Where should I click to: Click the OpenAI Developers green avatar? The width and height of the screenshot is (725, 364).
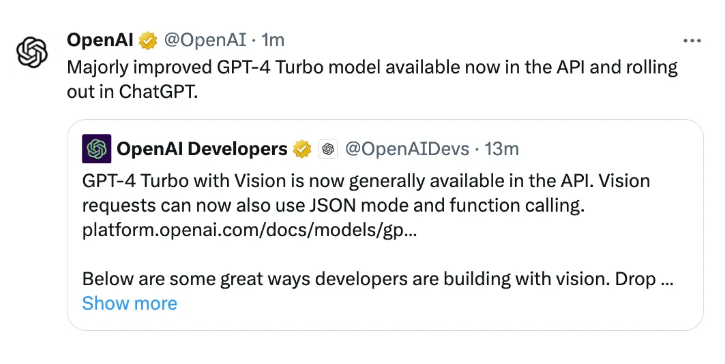pos(97,148)
